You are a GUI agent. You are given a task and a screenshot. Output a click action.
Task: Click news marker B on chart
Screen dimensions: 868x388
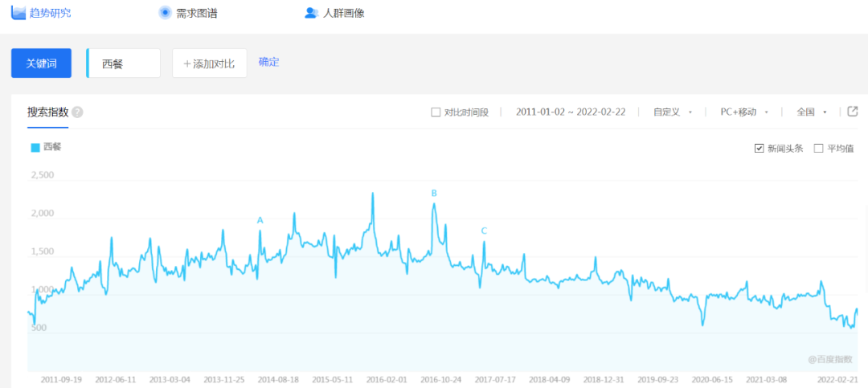(x=434, y=193)
